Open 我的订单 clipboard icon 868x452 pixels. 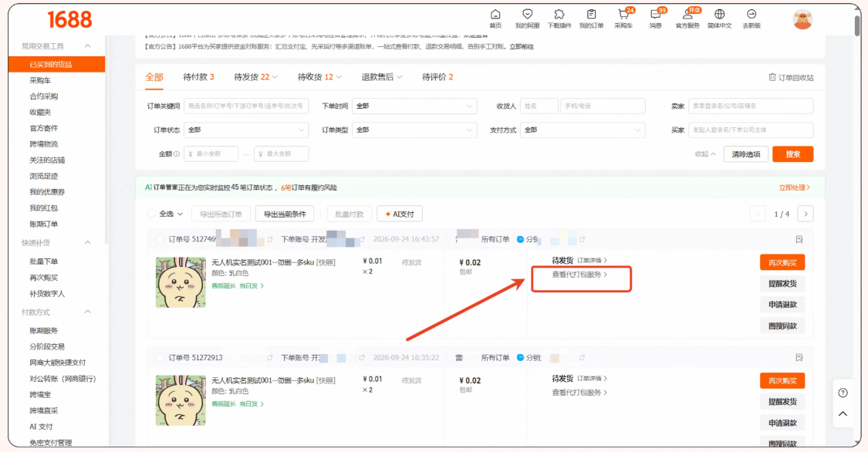(x=591, y=15)
